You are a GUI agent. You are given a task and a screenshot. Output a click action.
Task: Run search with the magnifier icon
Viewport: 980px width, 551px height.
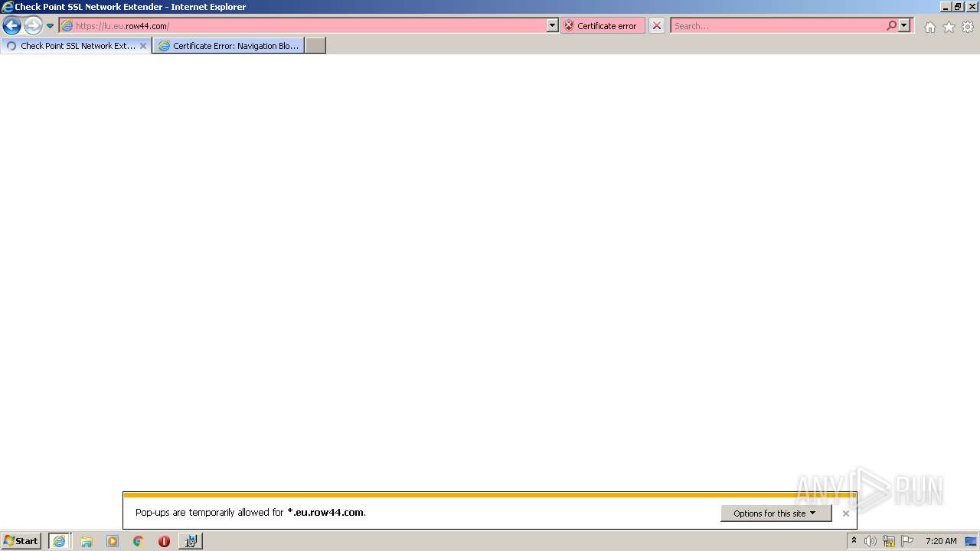pyautogui.click(x=891, y=26)
